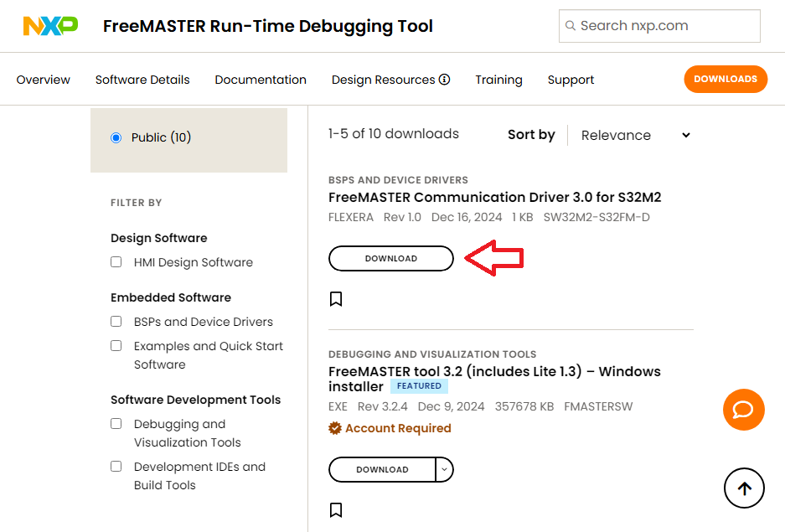Image resolution: width=785 pixels, height=532 pixels.
Task: Open the Software Details tab
Action: click(142, 80)
